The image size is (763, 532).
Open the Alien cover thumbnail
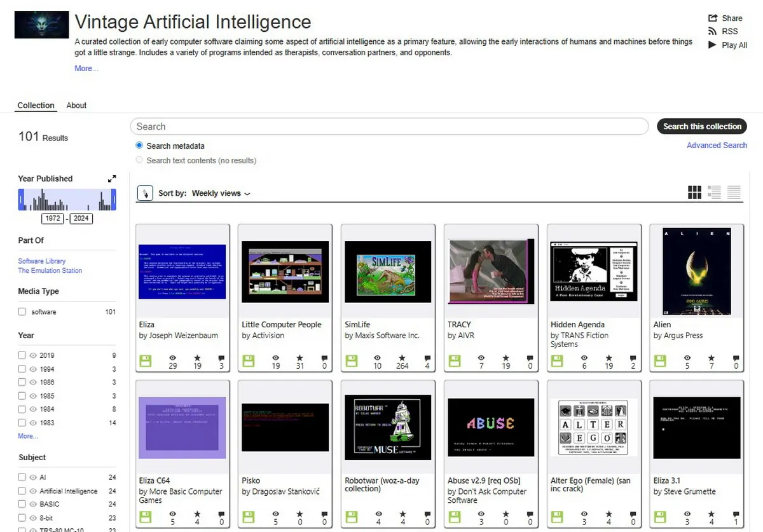pyautogui.click(x=697, y=271)
